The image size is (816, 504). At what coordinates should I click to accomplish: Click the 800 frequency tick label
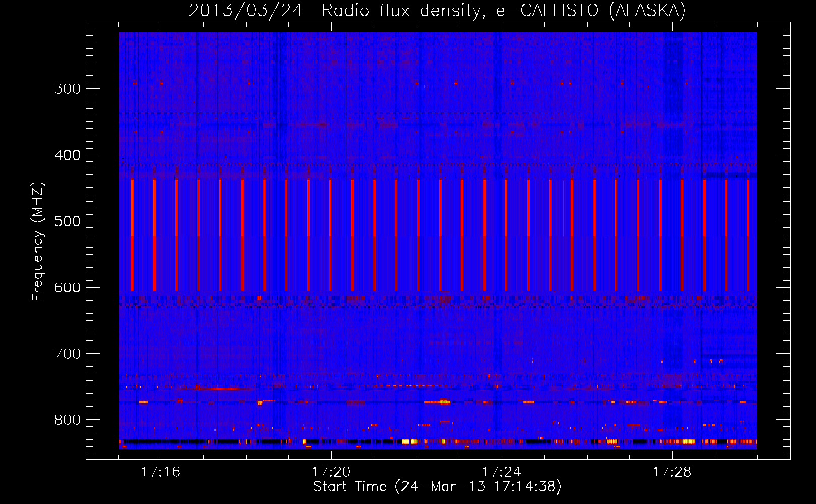[68, 420]
